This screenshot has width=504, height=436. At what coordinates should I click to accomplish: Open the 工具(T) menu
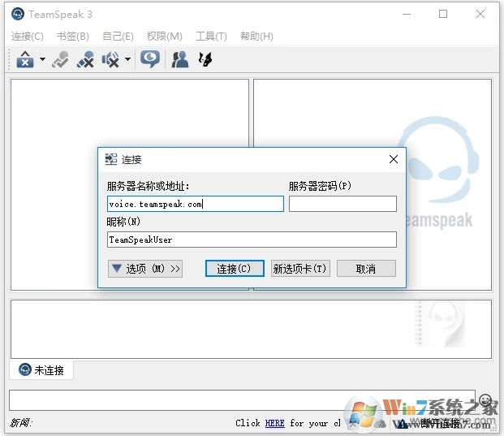(211, 36)
